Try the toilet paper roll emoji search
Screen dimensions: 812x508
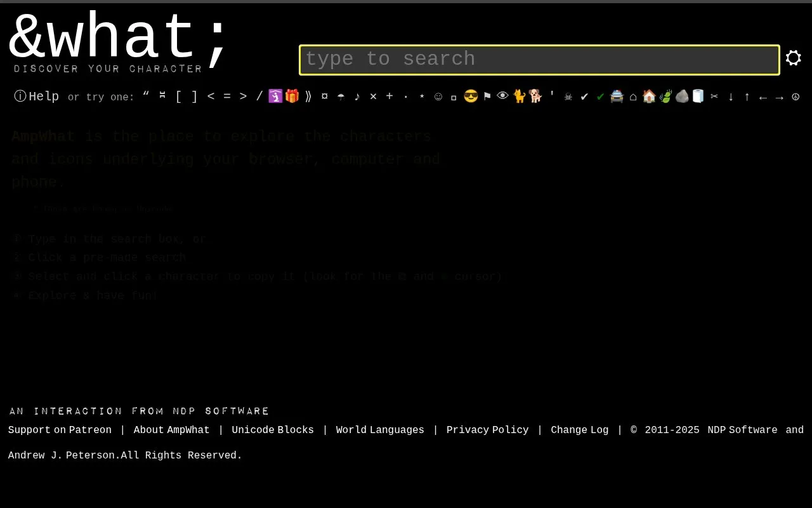[698, 97]
